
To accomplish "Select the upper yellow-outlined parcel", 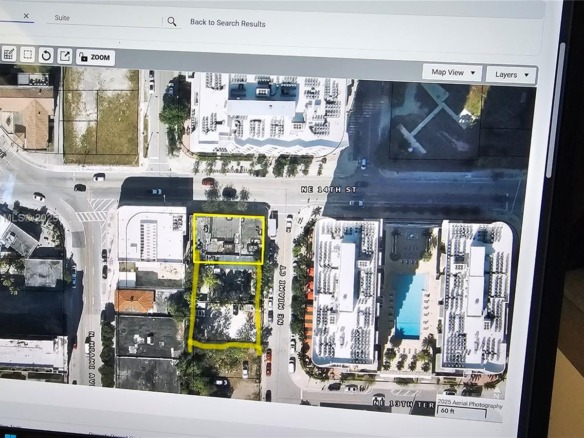I will coord(229,239).
